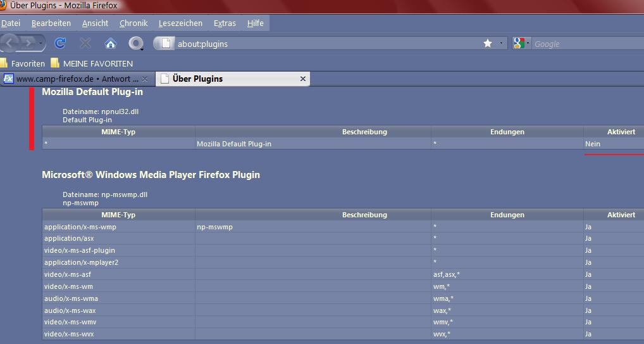Image resolution: width=644 pixels, height=344 pixels.
Task: Click the Mozilla Default Plug-in heading
Action: pyautogui.click(x=92, y=92)
